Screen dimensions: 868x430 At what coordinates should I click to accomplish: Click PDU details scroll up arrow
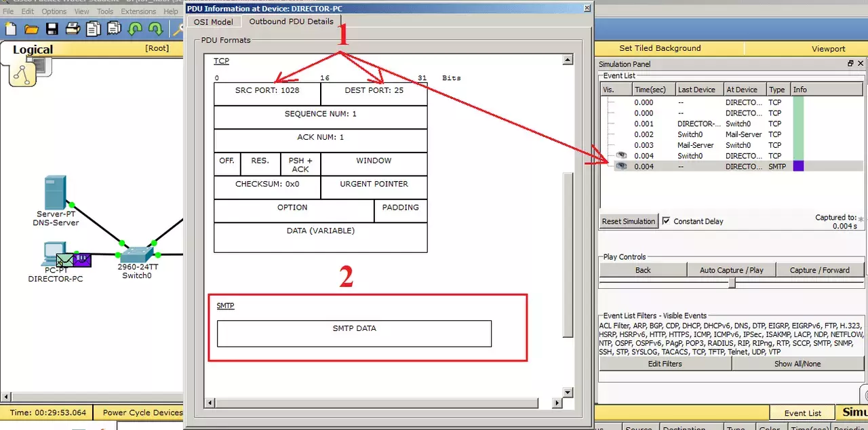click(568, 60)
